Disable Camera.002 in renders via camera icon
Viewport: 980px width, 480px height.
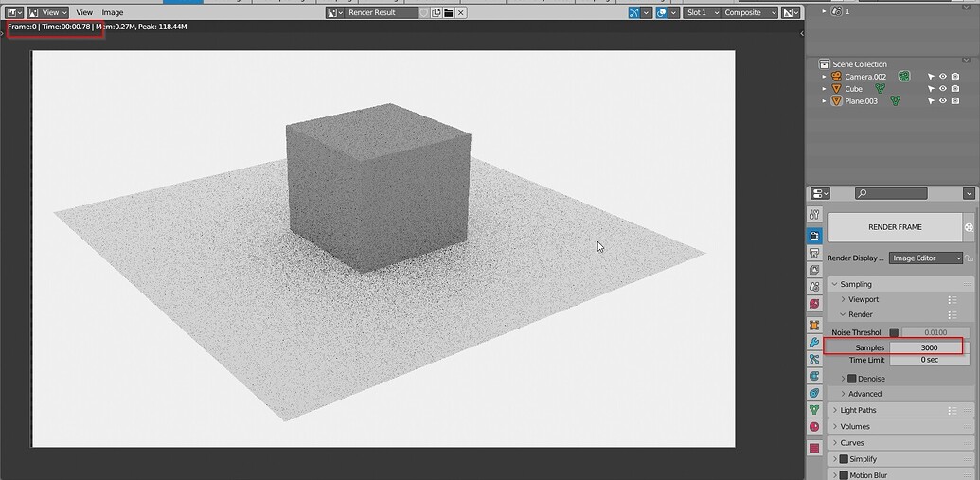point(955,77)
